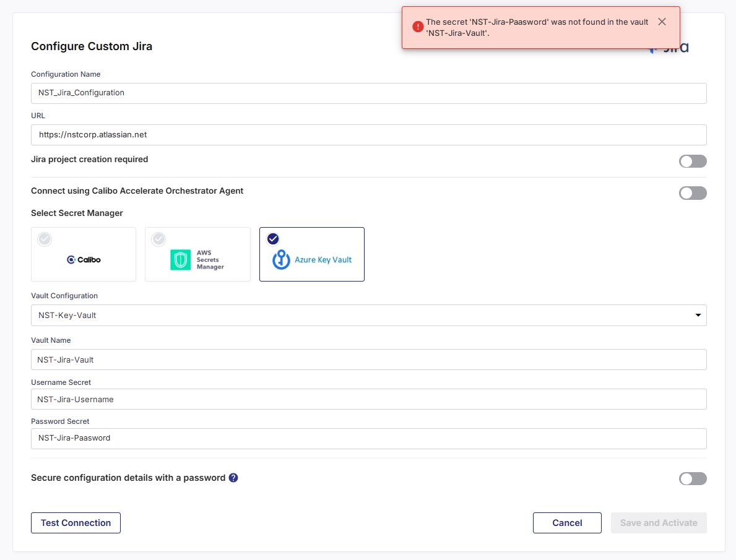This screenshot has width=736, height=560.
Task: Edit the Configuration Name text box
Action: point(368,93)
